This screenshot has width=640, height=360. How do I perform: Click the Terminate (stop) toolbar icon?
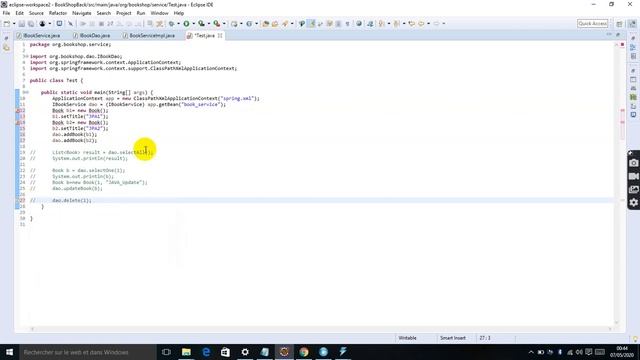pos(101,24)
